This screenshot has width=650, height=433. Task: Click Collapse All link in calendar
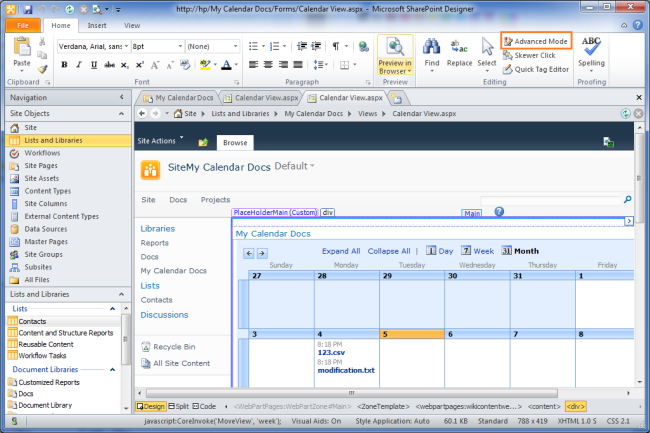pyautogui.click(x=389, y=251)
